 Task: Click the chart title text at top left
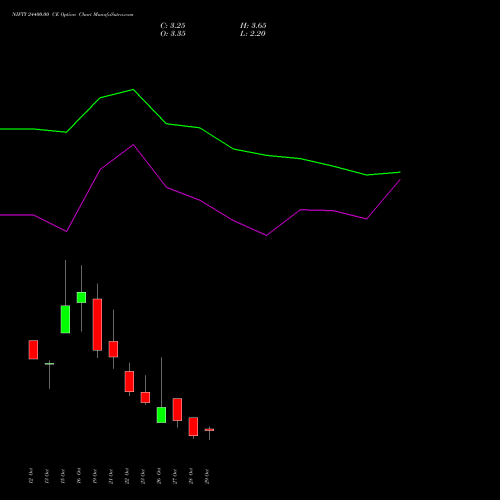point(73,15)
